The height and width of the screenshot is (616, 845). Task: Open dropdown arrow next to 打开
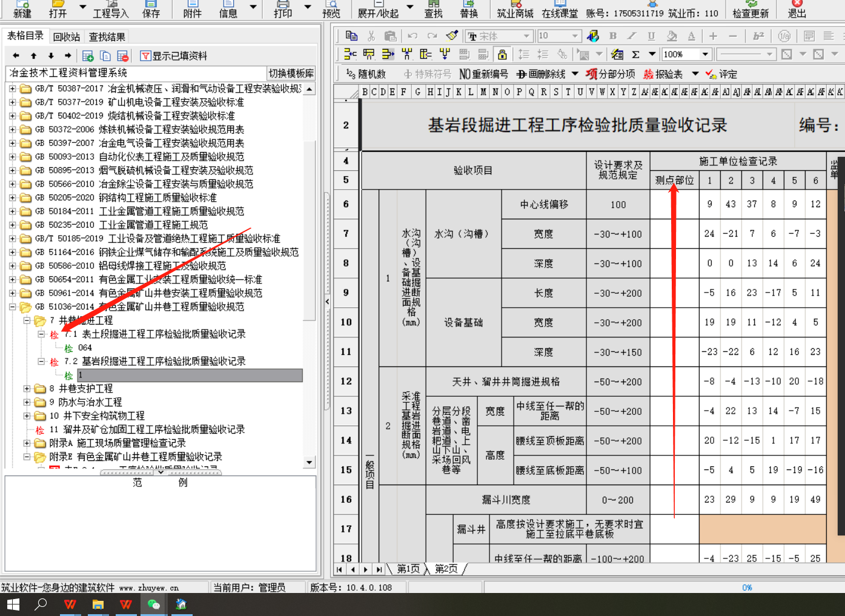[83, 7]
